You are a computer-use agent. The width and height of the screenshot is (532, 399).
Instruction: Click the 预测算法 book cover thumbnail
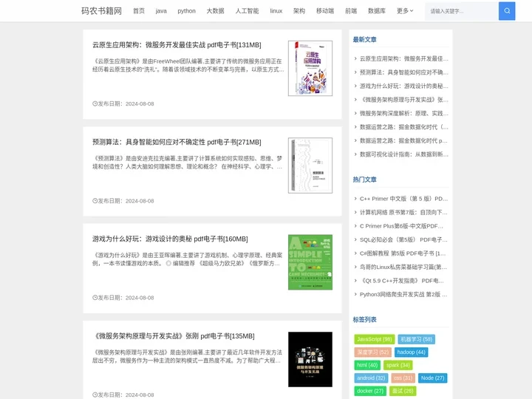pos(310,166)
